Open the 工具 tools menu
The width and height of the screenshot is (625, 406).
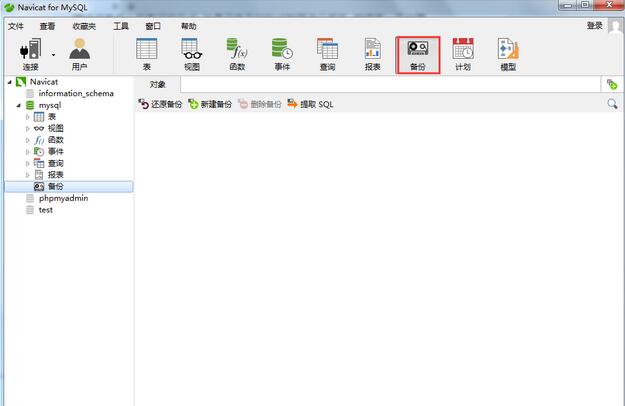(121, 26)
